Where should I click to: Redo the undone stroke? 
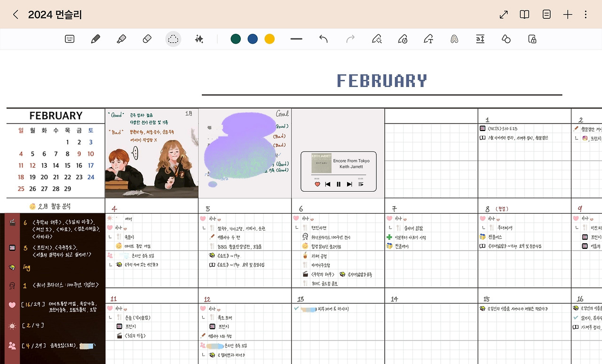(x=350, y=39)
